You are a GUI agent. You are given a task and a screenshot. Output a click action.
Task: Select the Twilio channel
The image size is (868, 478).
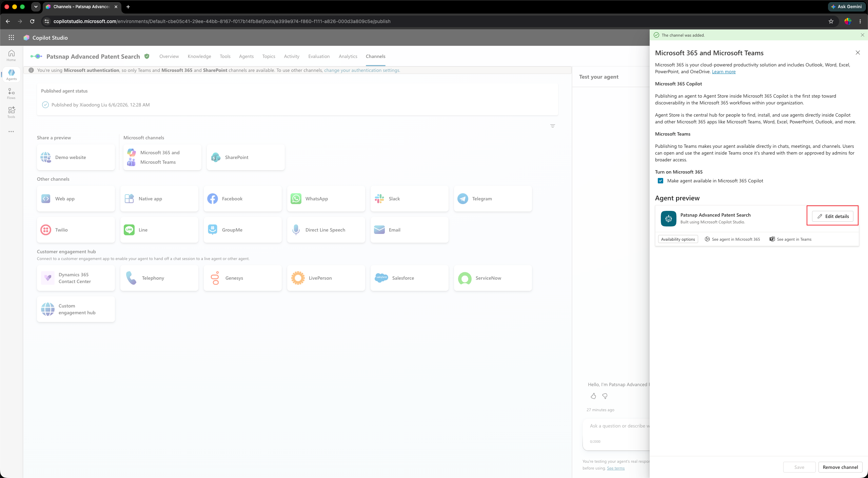(x=76, y=230)
